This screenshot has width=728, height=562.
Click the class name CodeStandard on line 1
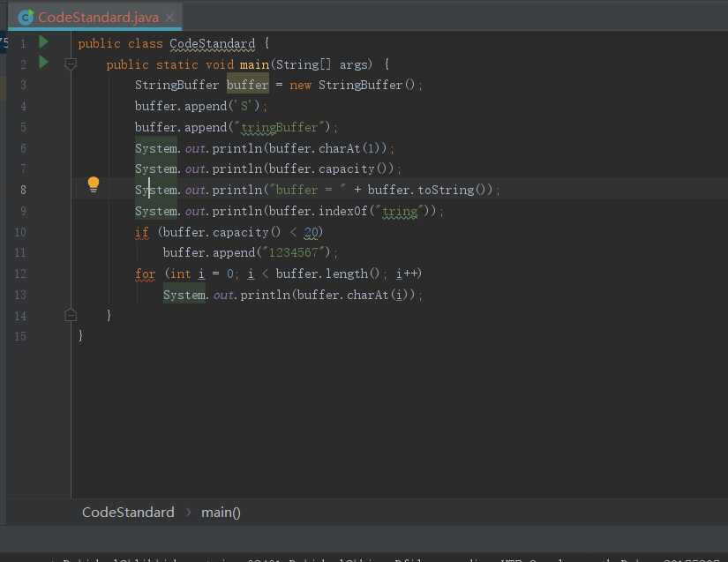(x=212, y=43)
